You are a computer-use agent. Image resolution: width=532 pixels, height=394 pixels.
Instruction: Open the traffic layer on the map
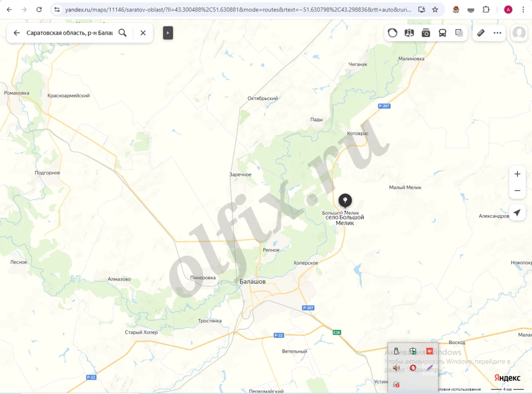click(393, 33)
